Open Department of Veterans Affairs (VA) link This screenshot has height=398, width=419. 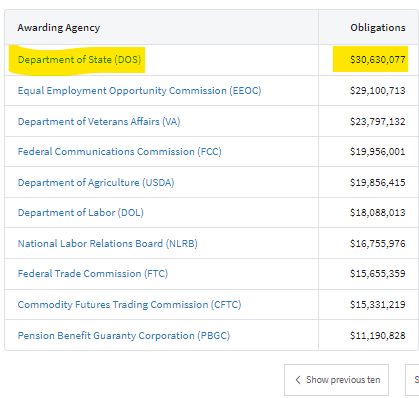coord(99,121)
